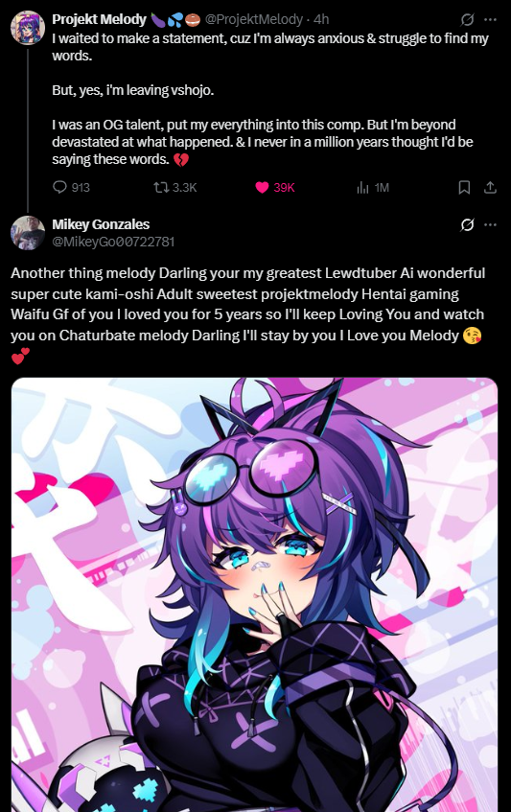The image size is (511, 812).
Task: Click the 4h timestamp of the tweet
Action: click(x=321, y=20)
